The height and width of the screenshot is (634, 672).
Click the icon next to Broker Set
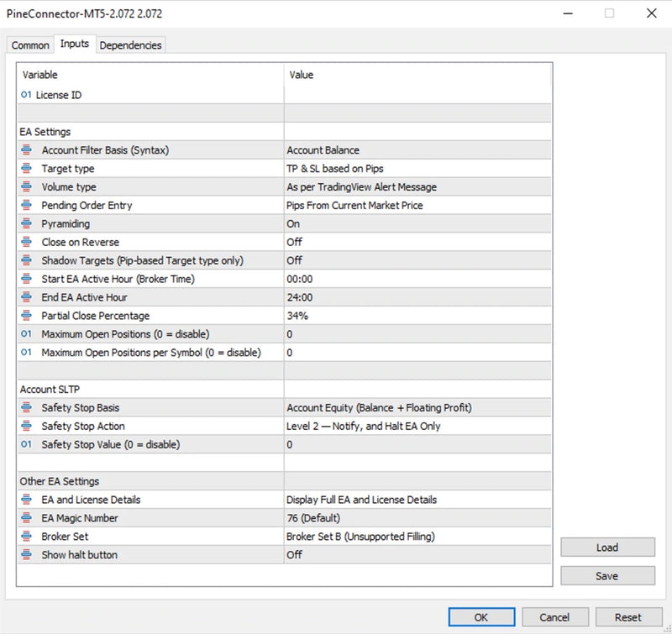click(x=27, y=537)
